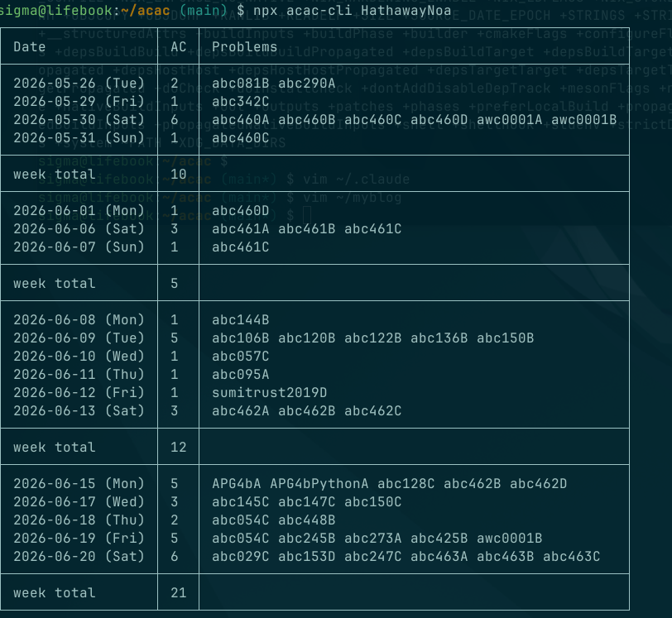Image resolution: width=672 pixels, height=618 pixels.
Task: Select the date 2026-06-12 (Fri)
Action: click(79, 393)
